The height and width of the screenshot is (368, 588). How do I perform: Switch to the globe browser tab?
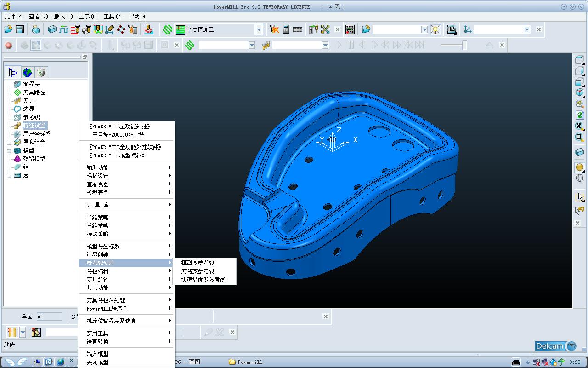(27, 72)
